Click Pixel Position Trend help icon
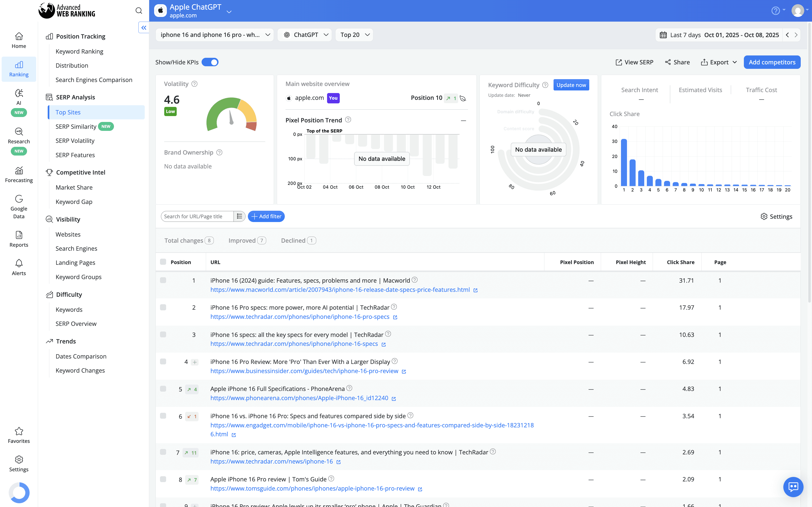Viewport: 812px width, 507px height. pyautogui.click(x=348, y=120)
